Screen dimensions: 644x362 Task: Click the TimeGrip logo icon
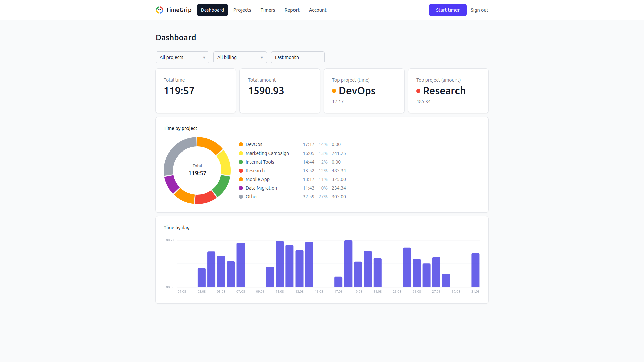coord(160,10)
